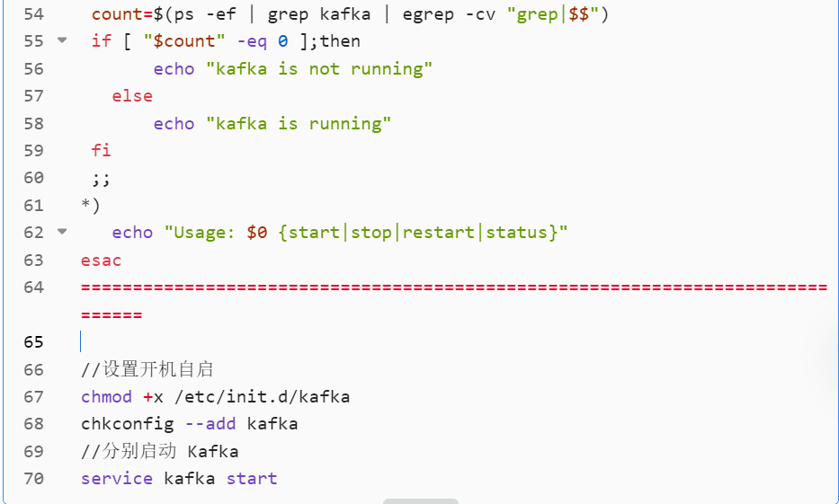The height and width of the screenshot is (504, 839).
Task: Click "$0" in the Usage string
Action: pos(257,233)
